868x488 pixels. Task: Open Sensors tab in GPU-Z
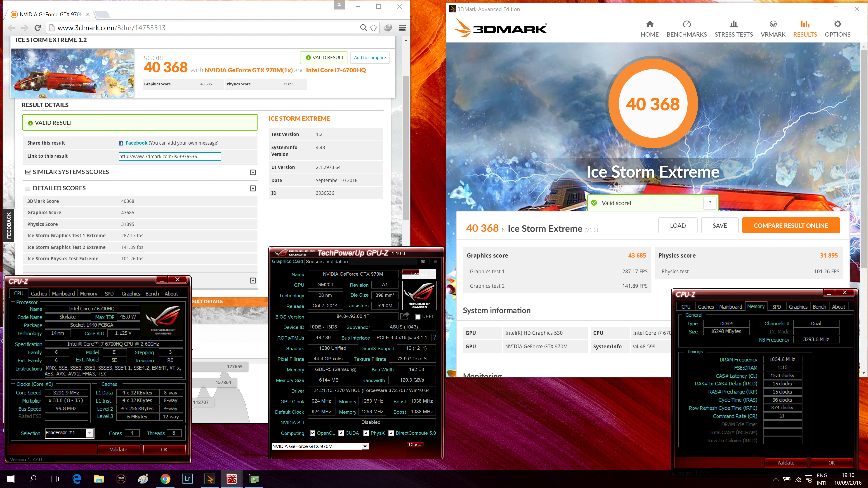click(314, 261)
